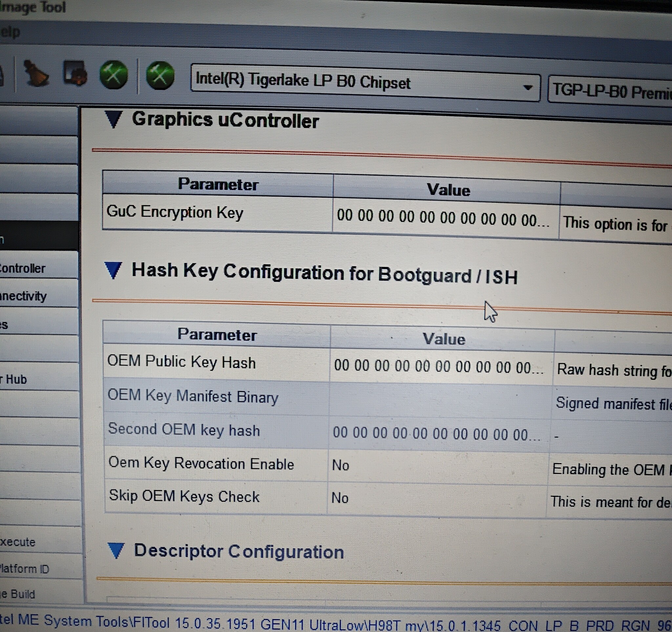The width and height of the screenshot is (672, 632).
Task: Click the "This is meant for" help text
Action: (x=611, y=502)
